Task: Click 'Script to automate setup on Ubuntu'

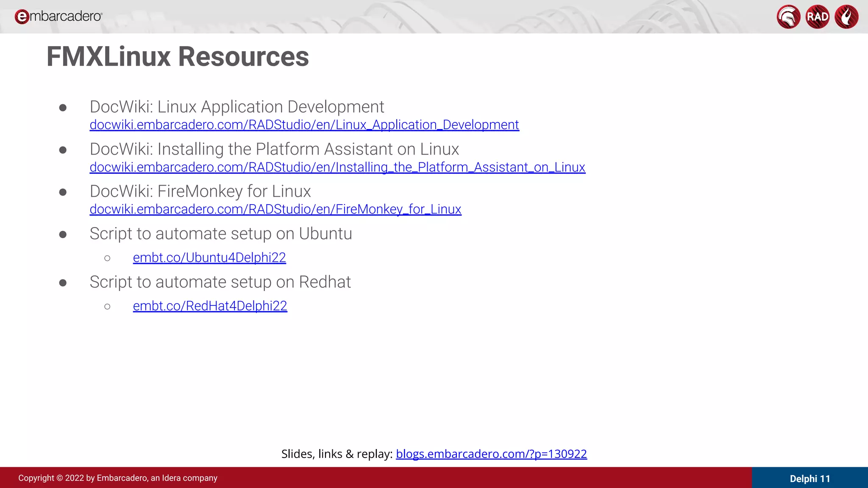Action: tap(221, 234)
